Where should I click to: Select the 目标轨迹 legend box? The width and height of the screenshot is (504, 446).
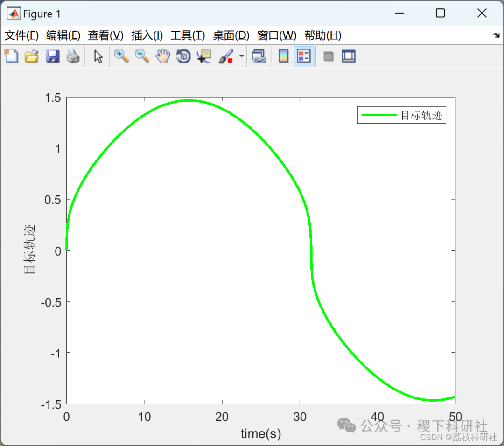click(401, 115)
